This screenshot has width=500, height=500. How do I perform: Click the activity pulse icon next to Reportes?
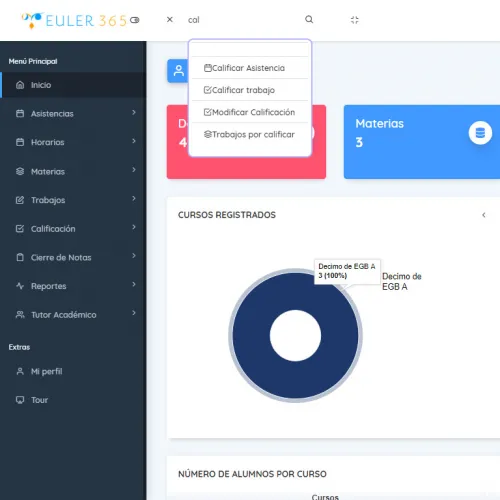click(20, 286)
